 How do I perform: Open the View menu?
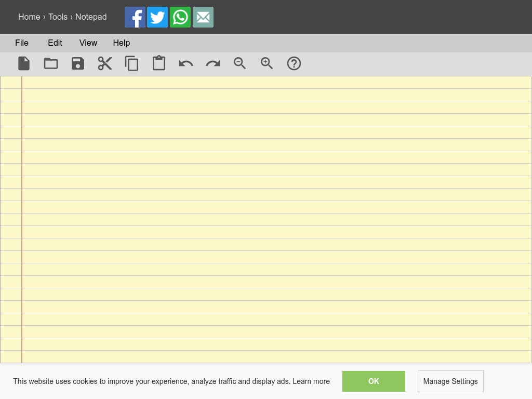pyautogui.click(x=88, y=43)
